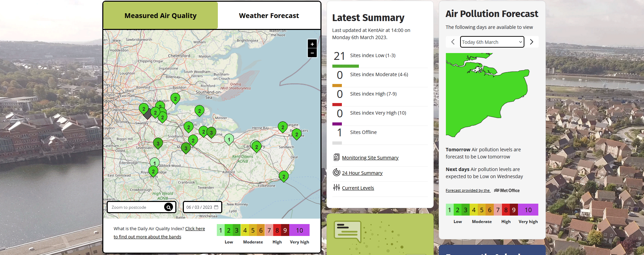Image resolution: width=644 pixels, height=255 pixels.
Task: Click index 1 swatch in map legend
Action: click(x=221, y=230)
